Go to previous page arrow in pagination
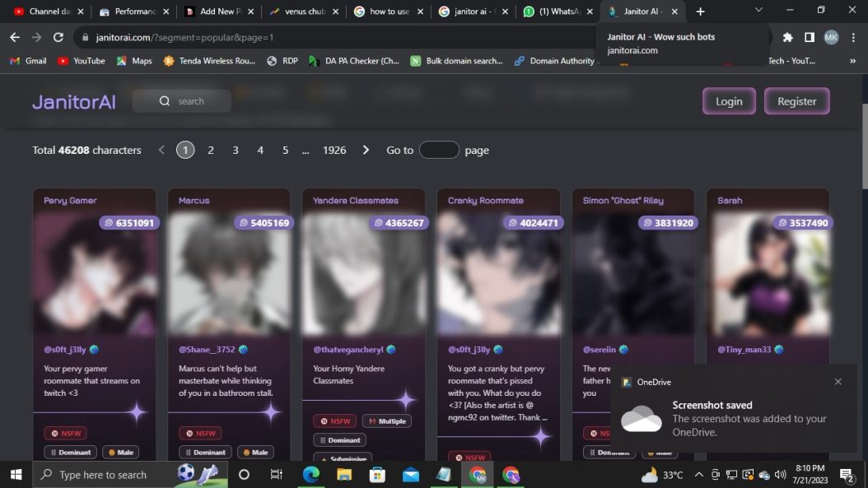This screenshot has width=868, height=488. point(161,150)
